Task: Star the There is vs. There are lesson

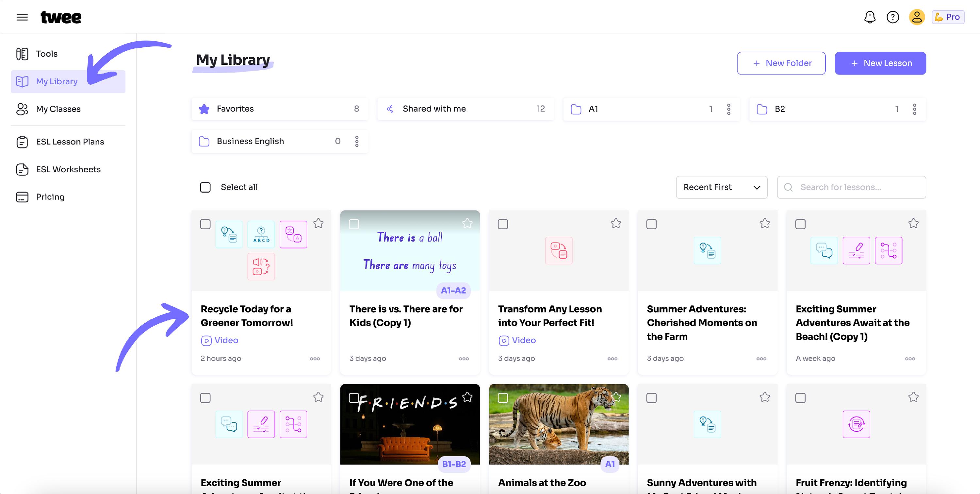Action: [467, 223]
